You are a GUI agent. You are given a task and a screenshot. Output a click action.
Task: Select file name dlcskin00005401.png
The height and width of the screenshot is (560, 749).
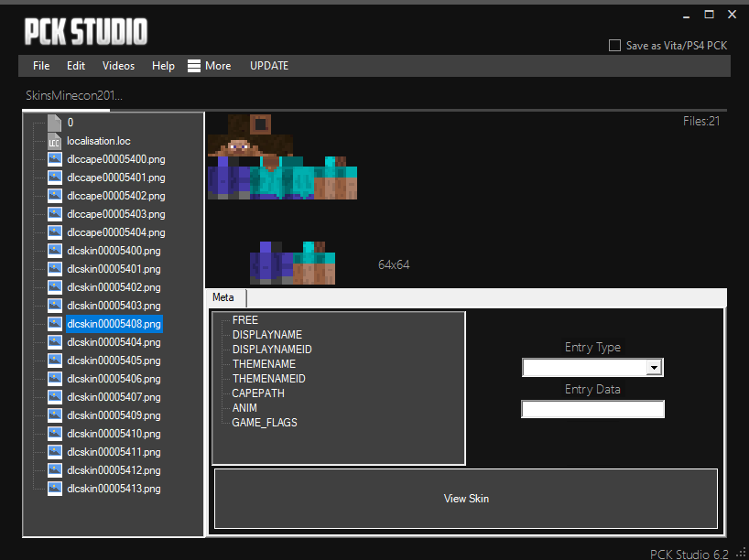point(114,269)
